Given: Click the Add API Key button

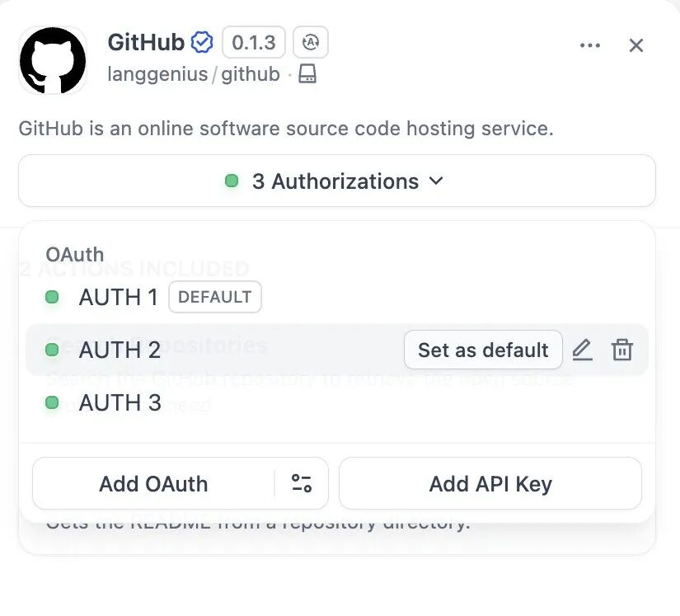Looking at the screenshot, I should (490, 483).
